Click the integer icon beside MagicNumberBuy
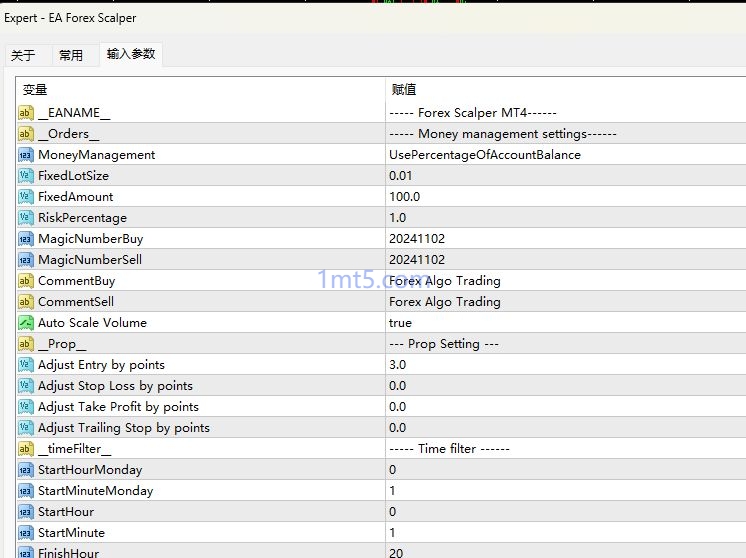Viewport: 746px width, 558px height. click(x=26, y=239)
